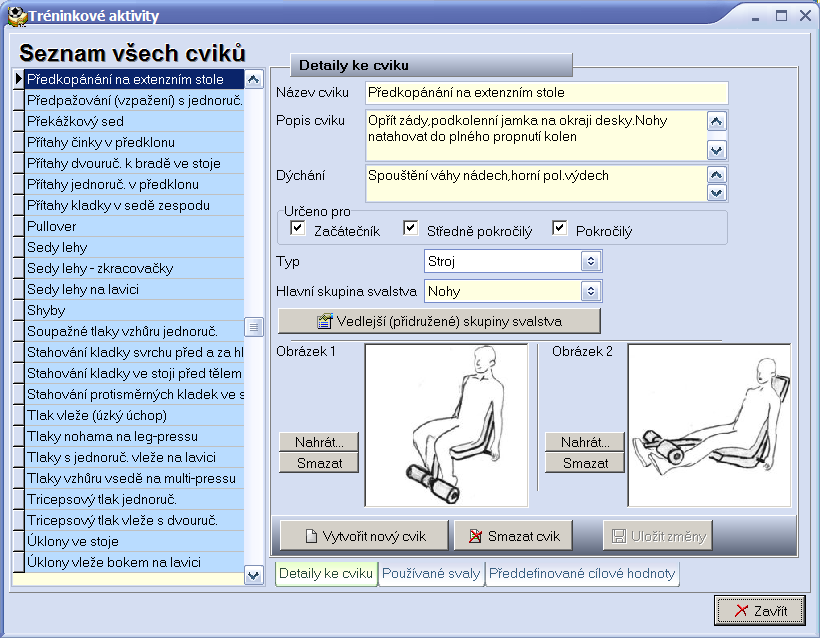The width and height of the screenshot is (820, 638).
Task: Select Tricepsový tlak jednoruč.
Action: click(134, 499)
